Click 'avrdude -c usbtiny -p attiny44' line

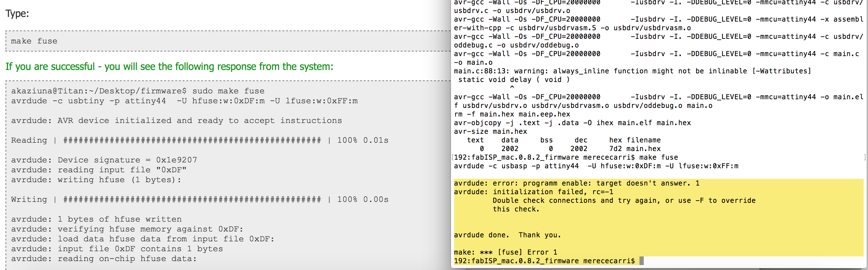tap(184, 101)
